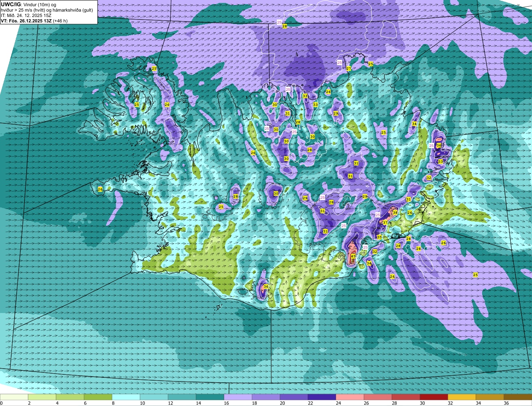Image resolution: width=532 pixels, height=406 pixels.
Task: Select the yellow gust label '37'
Action: (385, 223)
